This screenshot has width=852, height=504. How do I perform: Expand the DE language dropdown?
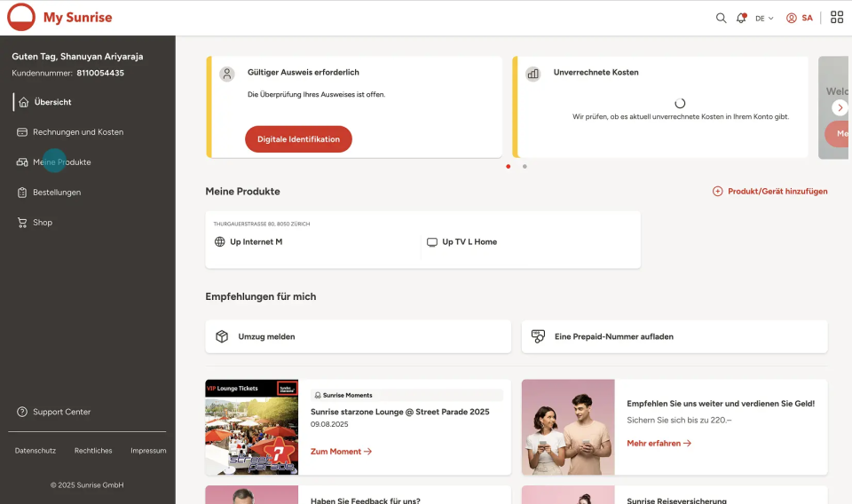point(764,19)
